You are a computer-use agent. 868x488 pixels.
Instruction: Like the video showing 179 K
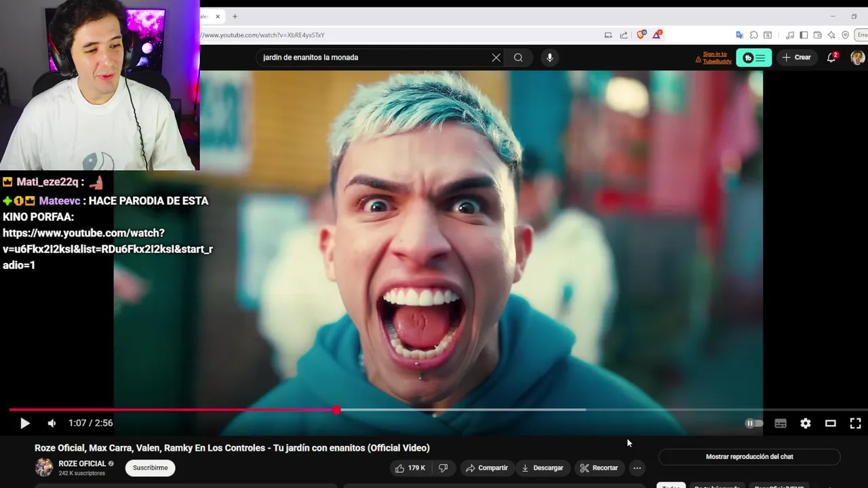click(x=410, y=468)
